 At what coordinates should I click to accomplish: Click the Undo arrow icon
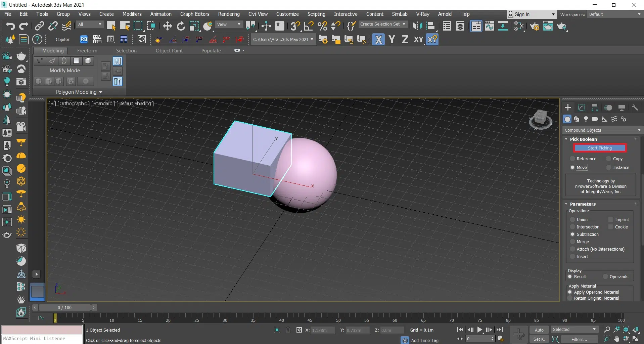(x=10, y=26)
